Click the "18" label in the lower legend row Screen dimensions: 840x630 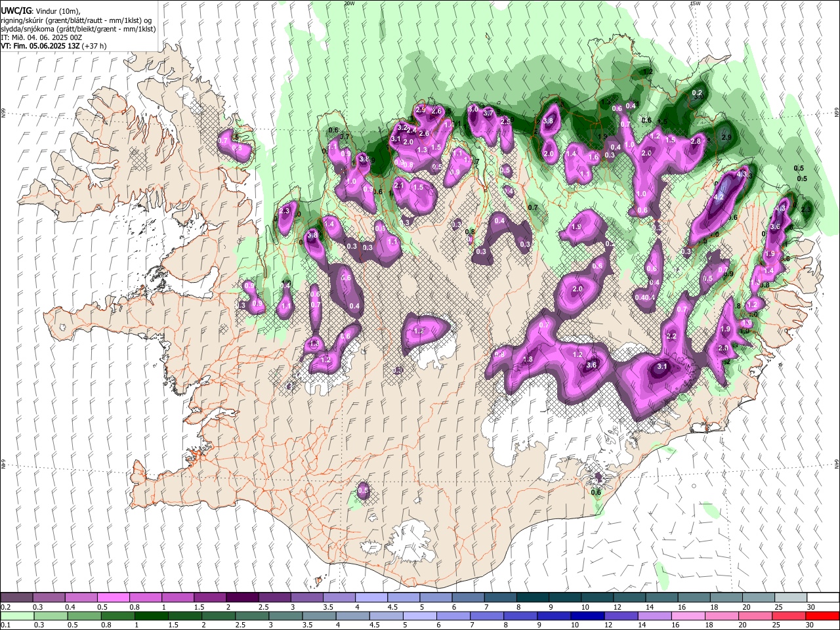[x=709, y=625]
